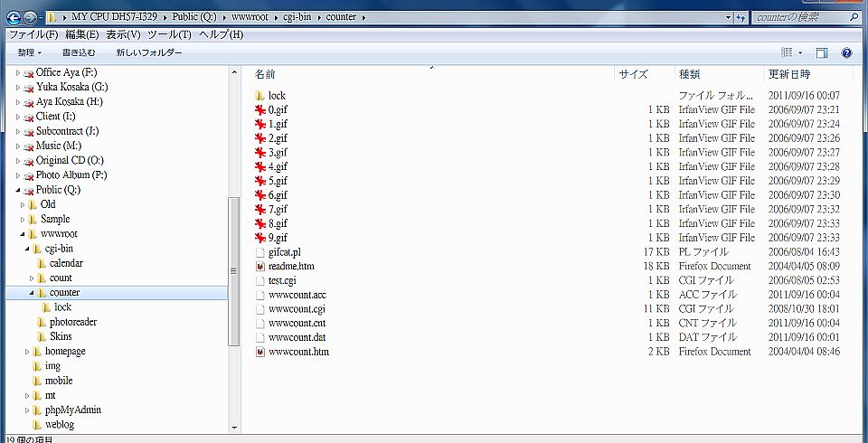The width and height of the screenshot is (868, 443).
Task: Select the 0.gif IrfanView file icon
Action: (260, 109)
